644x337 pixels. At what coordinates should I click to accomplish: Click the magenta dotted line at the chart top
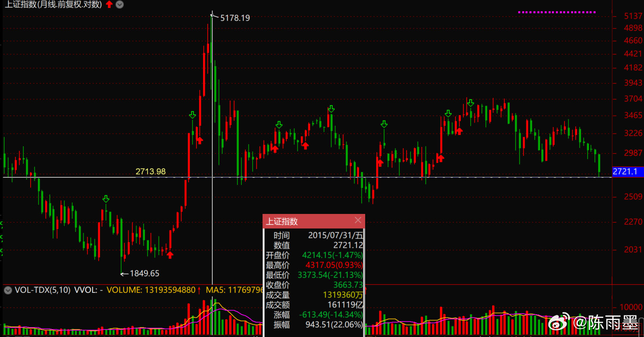click(x=557, y=12)
